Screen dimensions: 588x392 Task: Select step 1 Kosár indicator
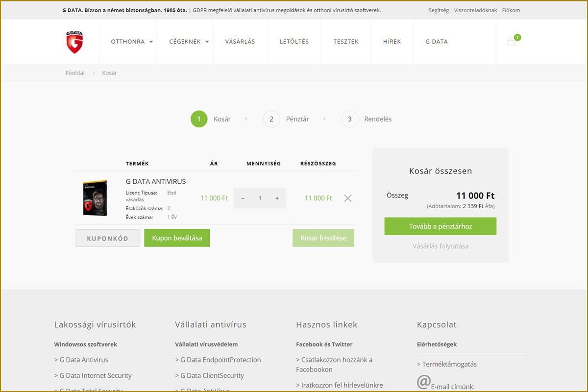211,119
